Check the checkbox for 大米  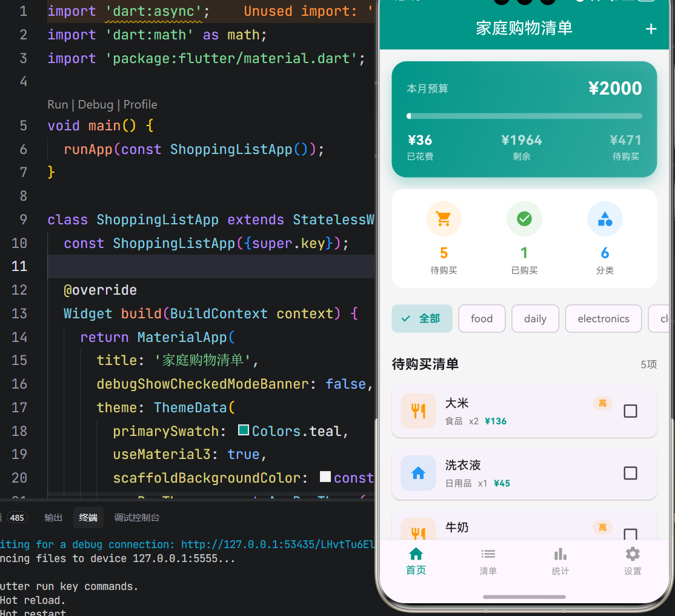pos(630,410)
